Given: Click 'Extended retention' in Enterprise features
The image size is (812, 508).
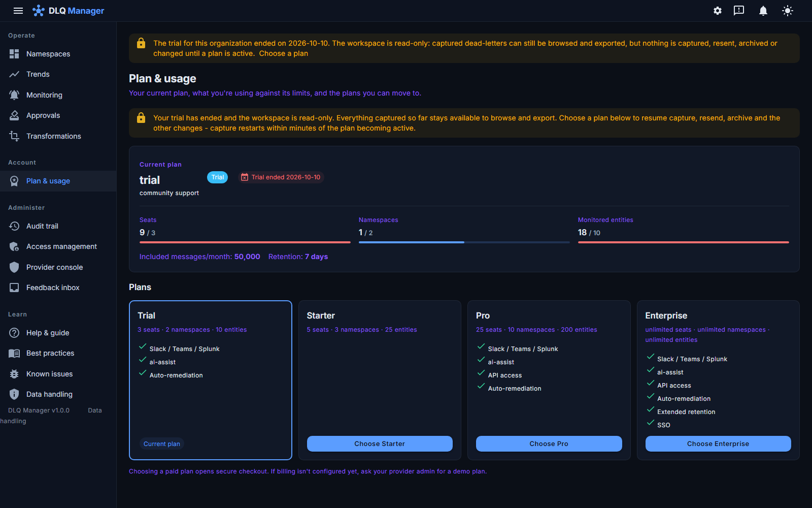Looking at the screenshot, I should 686,412.
